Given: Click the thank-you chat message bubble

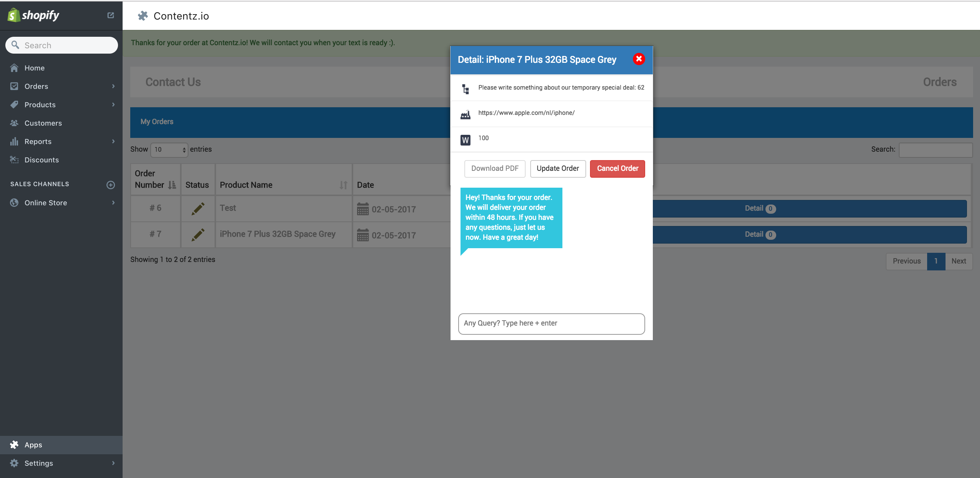Looking at the screenshot, I should point(511,218).
